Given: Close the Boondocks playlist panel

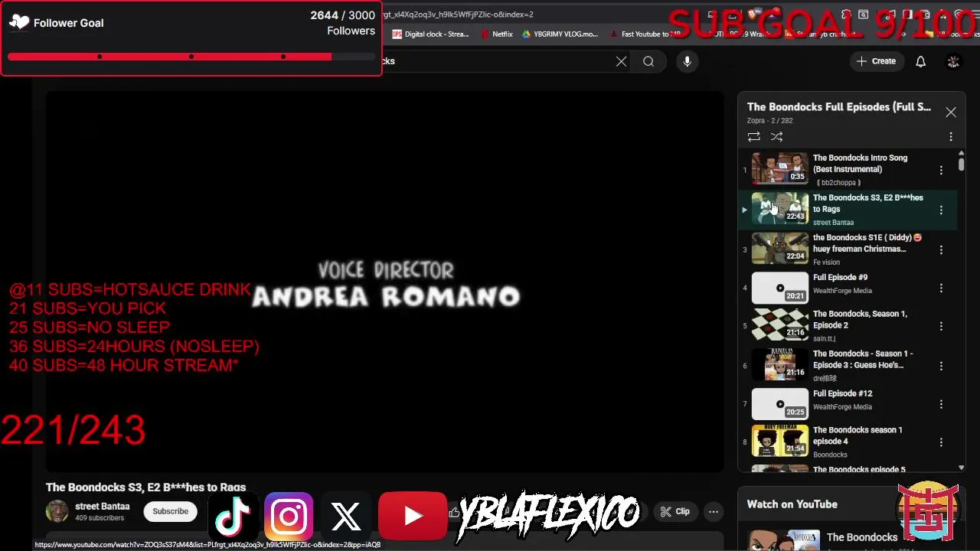Looking at the screenshot, I should (950, 112).
